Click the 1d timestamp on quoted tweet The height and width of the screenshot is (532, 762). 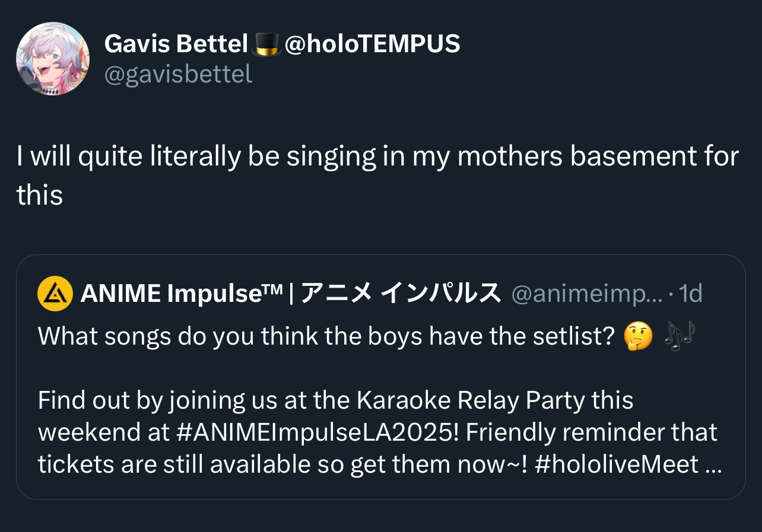pos(690,294)
